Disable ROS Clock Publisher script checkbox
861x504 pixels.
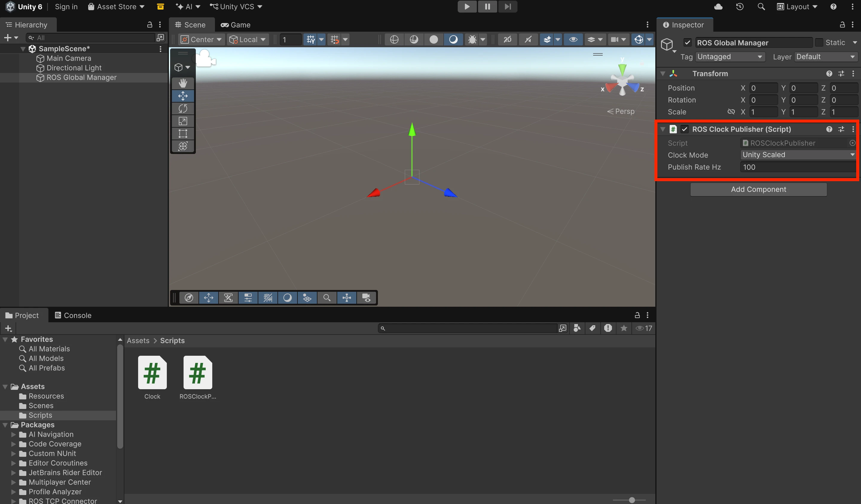pyautogui.click(x=684, y=129)
